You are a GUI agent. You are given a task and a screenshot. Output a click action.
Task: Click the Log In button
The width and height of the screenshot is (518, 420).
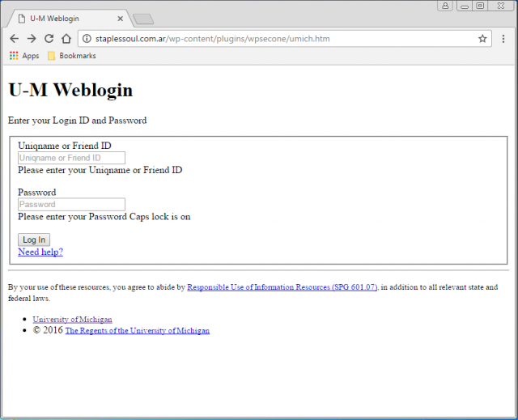pyautogui.click(x=34, y=240)
